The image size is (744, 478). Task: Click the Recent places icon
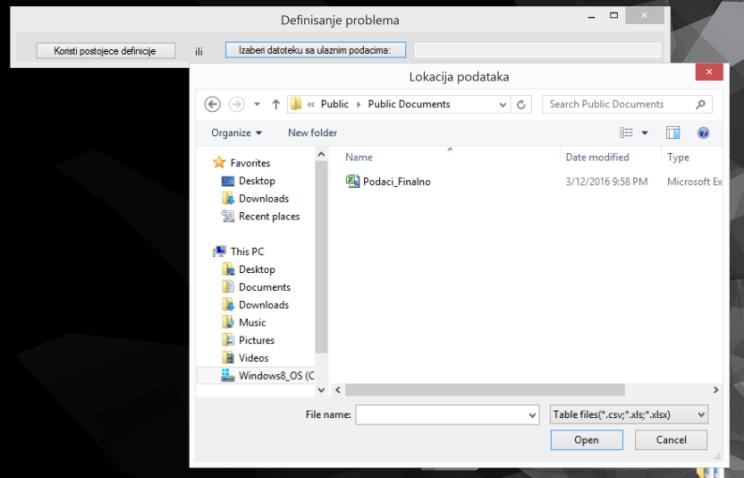228,216
